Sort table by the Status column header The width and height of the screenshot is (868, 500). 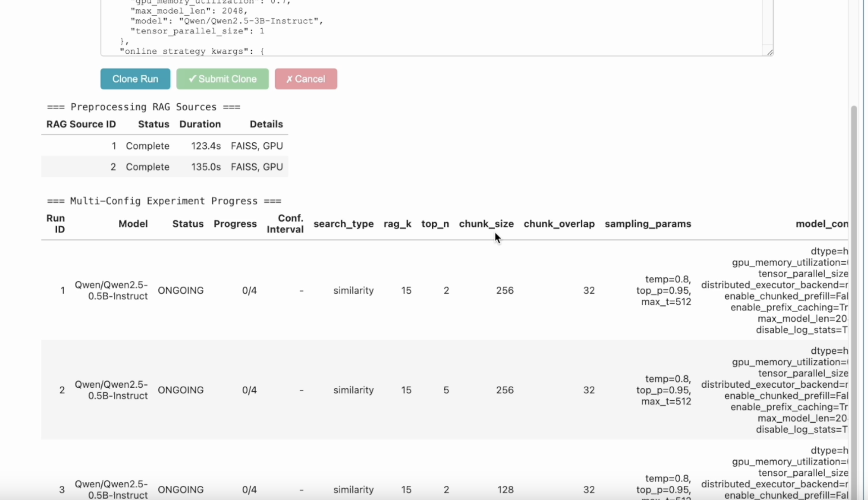188,224
